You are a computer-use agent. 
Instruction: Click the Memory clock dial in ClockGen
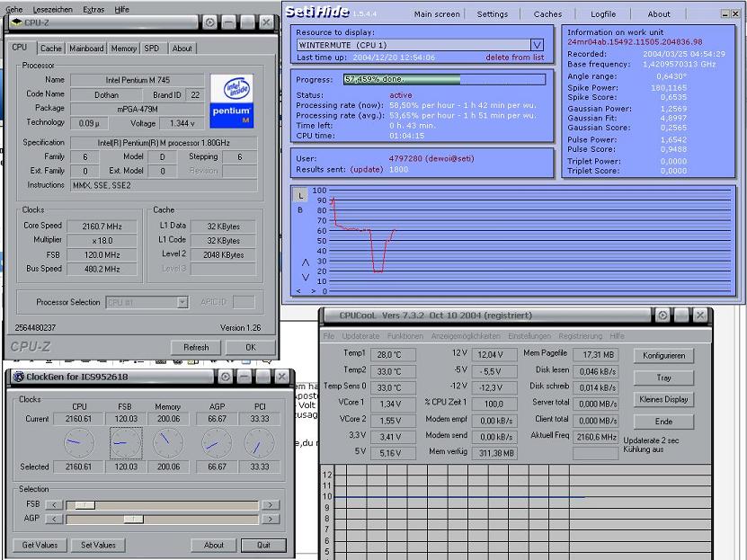[x=168, y=443]
